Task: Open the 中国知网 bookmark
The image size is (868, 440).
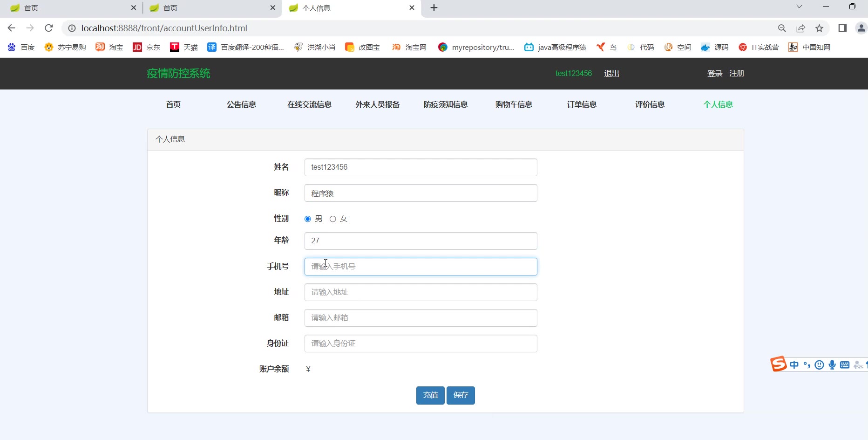Action: coord(810,47)
